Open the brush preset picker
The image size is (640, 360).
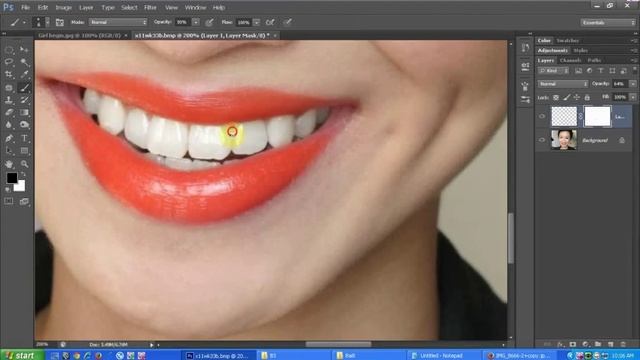coord(42,22)
